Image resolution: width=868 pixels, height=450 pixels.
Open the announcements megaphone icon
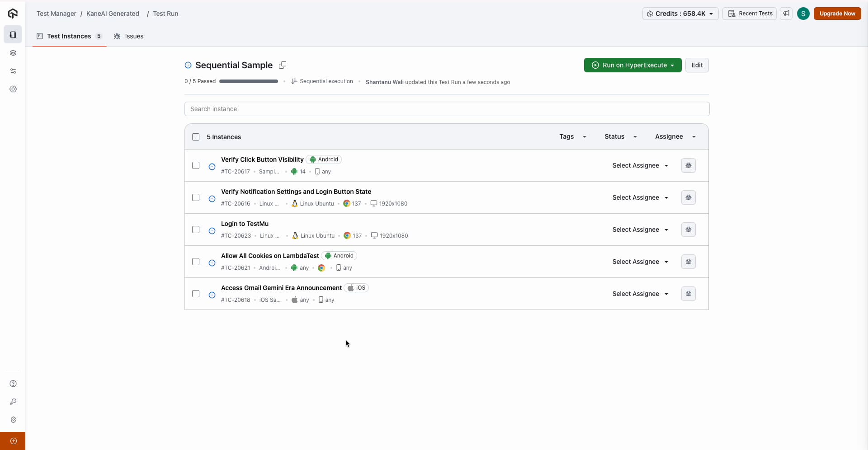[786, 14]
